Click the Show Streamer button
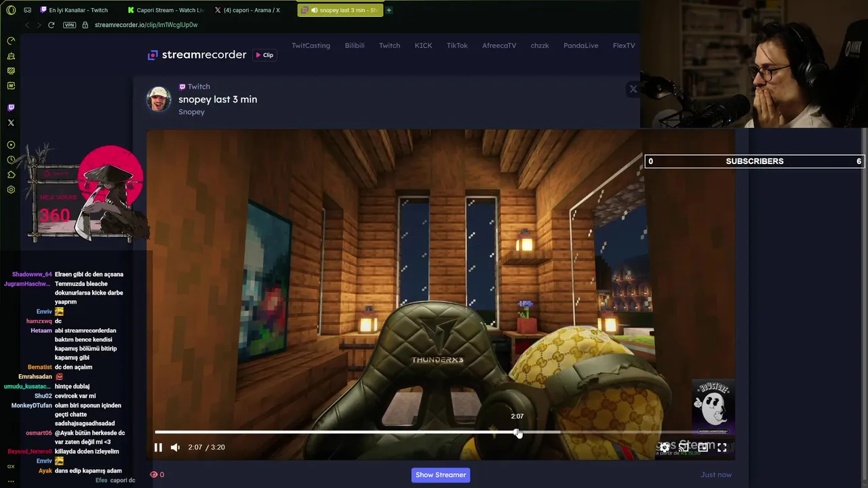The image size is (868, 488). click(x=441, y=475)
